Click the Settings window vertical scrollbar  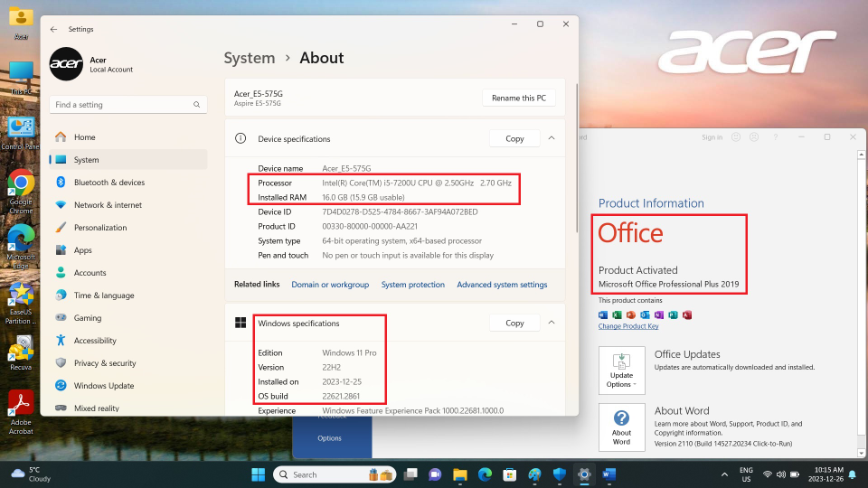coord(576,157)
